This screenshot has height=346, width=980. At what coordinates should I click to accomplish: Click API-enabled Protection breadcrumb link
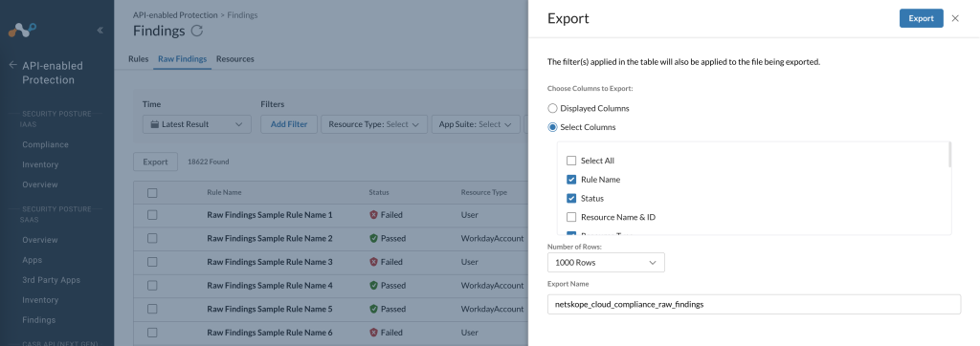coord(175,14)
